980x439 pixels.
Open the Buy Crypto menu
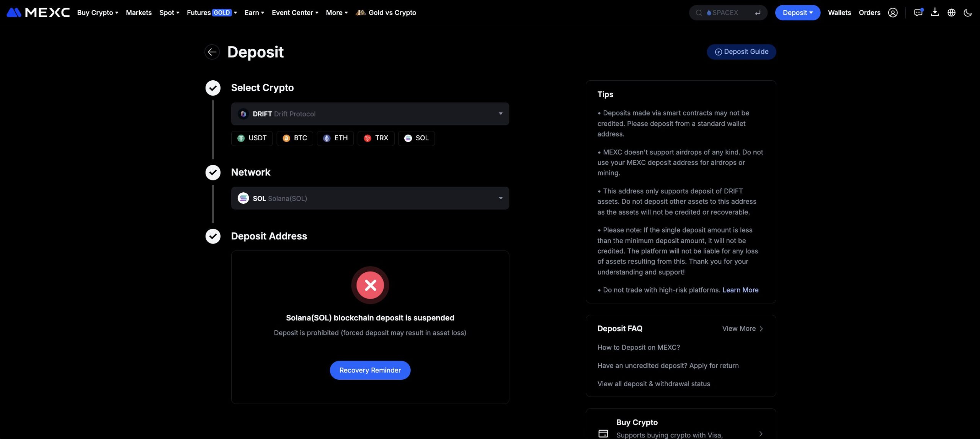(x=98, y=13)
